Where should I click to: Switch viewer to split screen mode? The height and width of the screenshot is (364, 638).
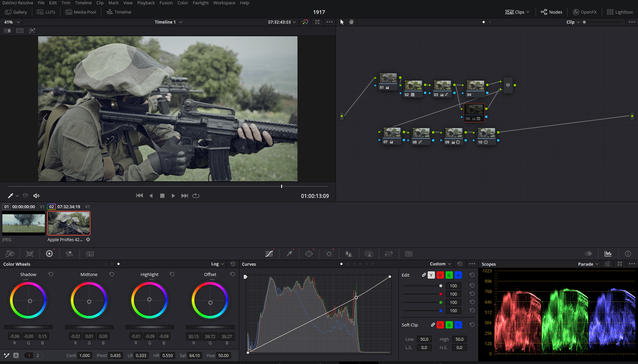pyautogui.click(x=20, y=31)
